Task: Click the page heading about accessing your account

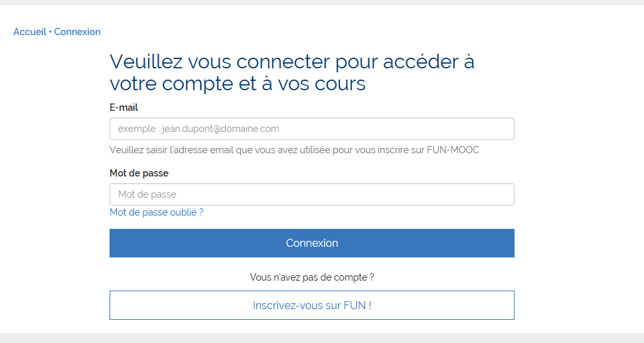Action: [x=292, y=73]
